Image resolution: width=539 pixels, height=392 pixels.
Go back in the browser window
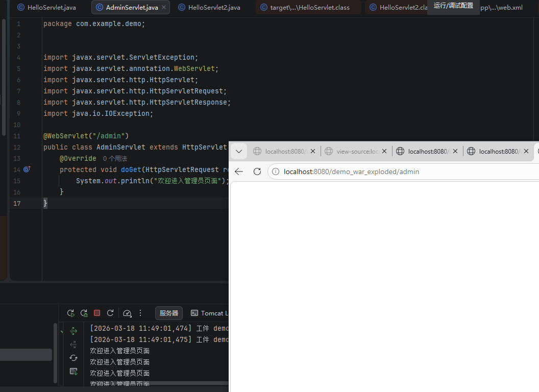239,171
